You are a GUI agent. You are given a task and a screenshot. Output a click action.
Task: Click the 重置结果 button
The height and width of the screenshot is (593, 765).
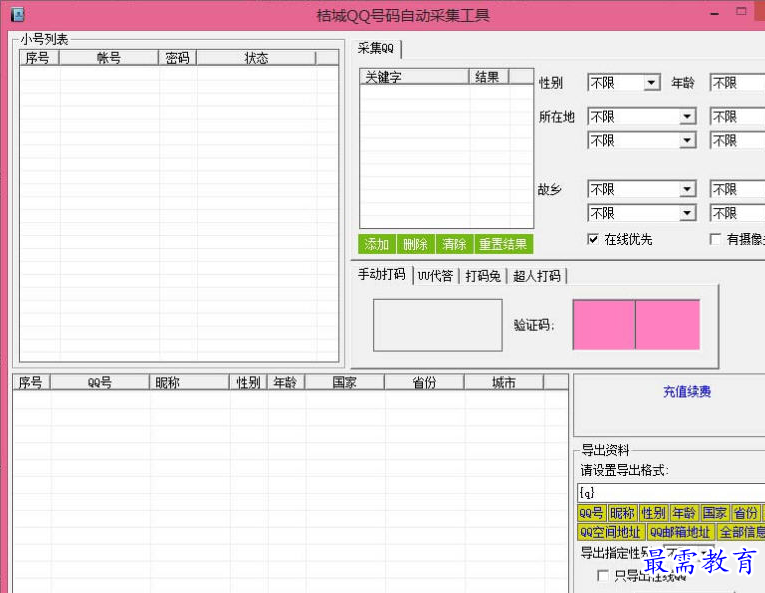[x=503, y=244]
